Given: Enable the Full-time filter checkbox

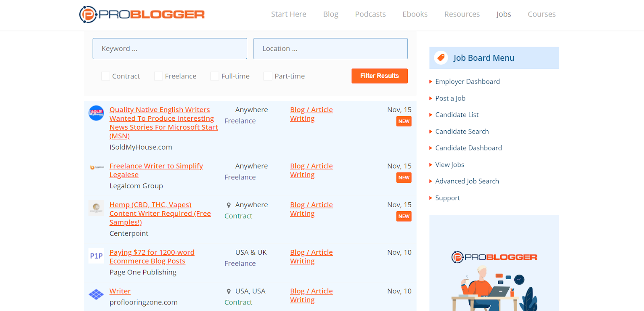Looking at the screenshot, I should pos(215,76).
